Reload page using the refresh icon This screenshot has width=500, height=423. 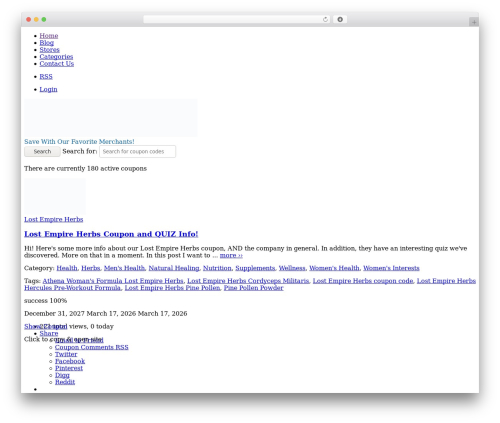point(325,19)
